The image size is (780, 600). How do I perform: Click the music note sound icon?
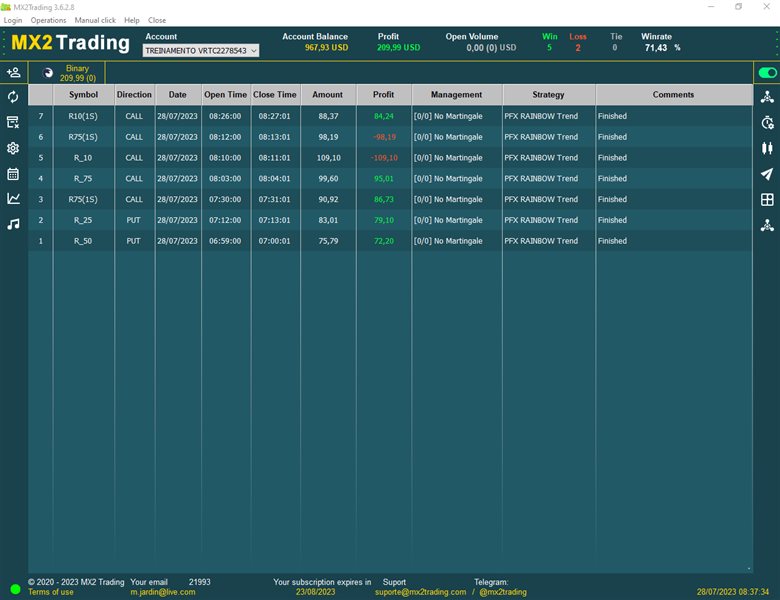click(13, 224)
